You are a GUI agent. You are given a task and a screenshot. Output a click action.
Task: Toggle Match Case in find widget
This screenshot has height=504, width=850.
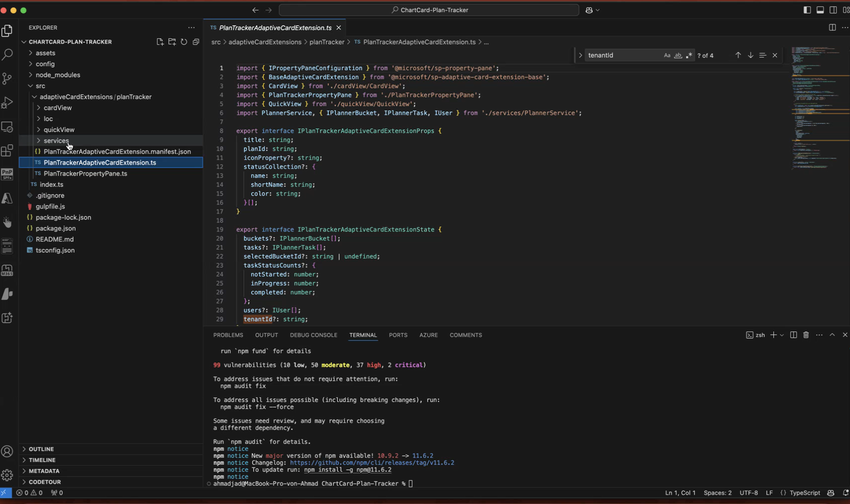click(667, 55)
